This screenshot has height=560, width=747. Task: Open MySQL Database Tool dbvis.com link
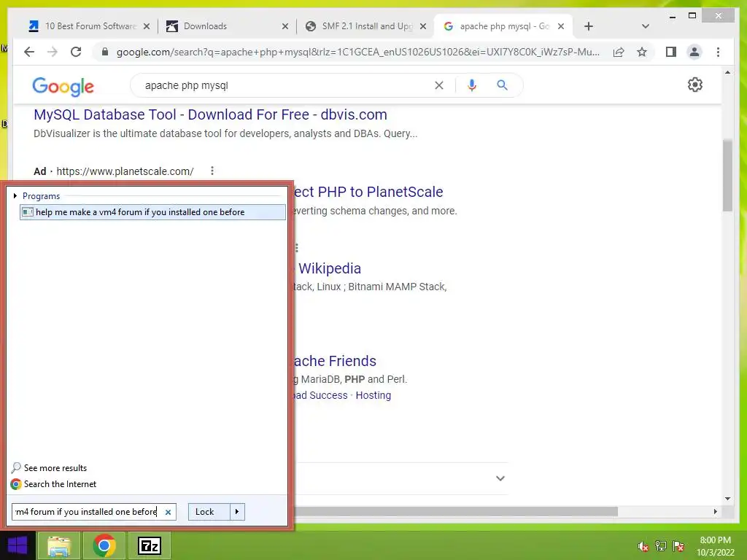pyautogui.click(x=210, y=114)
